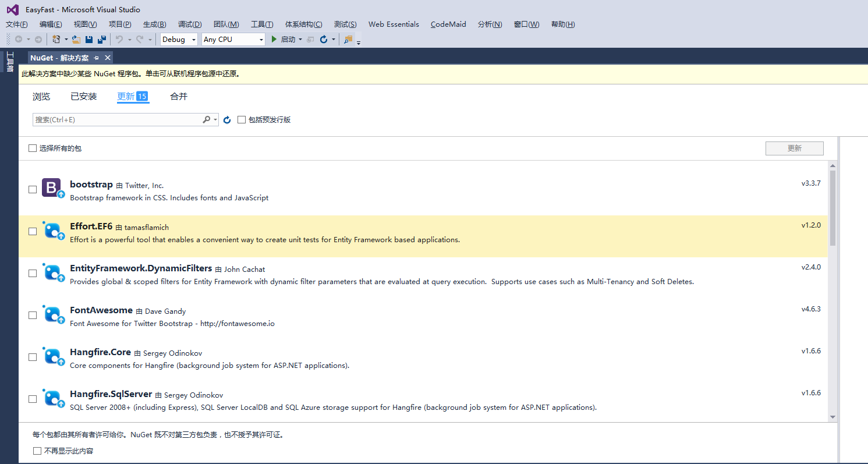Click the package list scroll down arrow
This screenshot has width=868, height=464.
click(832, 417)
